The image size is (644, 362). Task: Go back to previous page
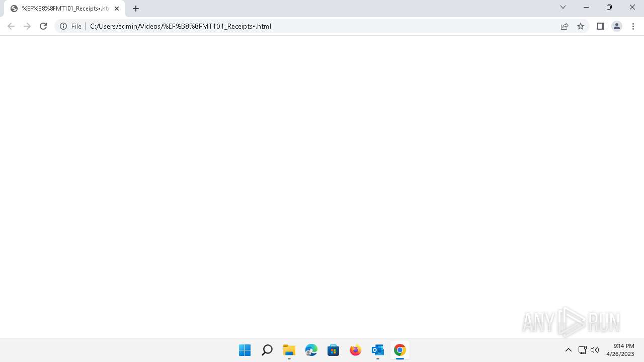pos(11,26)
